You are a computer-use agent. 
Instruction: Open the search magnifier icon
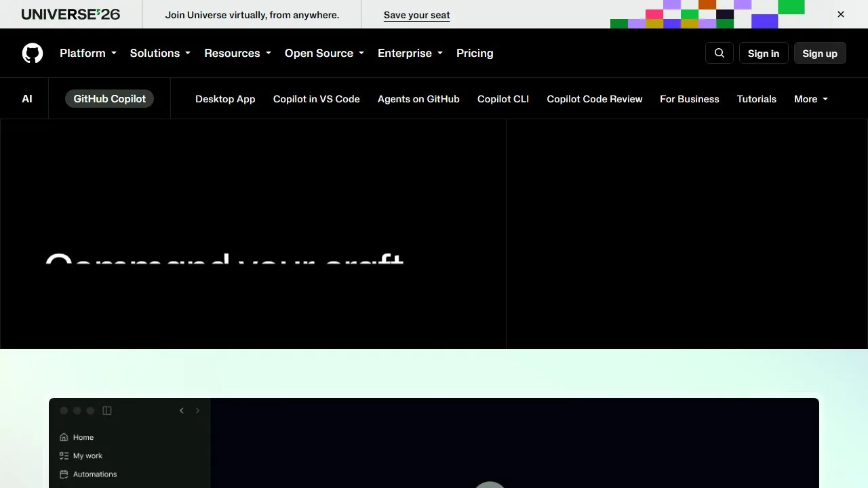click(x=719, y=53)
